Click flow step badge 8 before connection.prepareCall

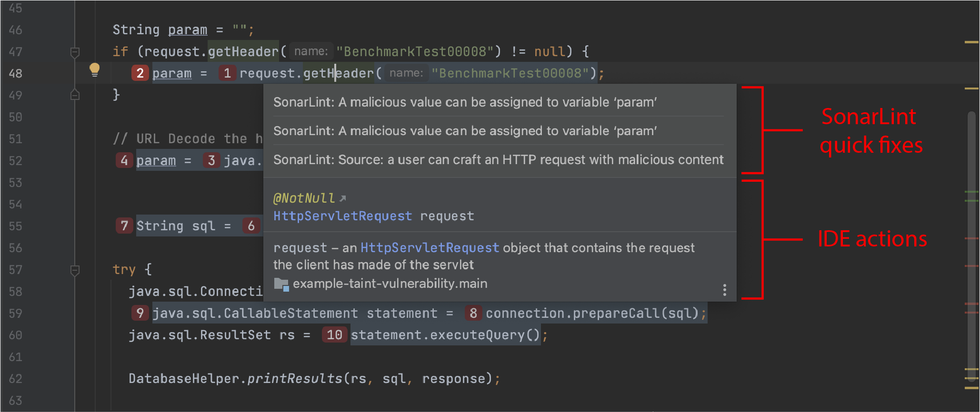(x=473, y=313)
